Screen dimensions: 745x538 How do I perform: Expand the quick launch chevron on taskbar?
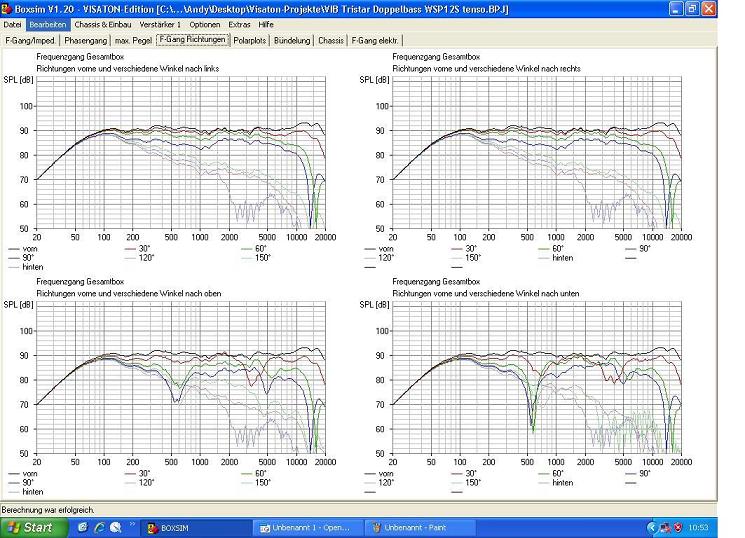(x=133, y=523)
